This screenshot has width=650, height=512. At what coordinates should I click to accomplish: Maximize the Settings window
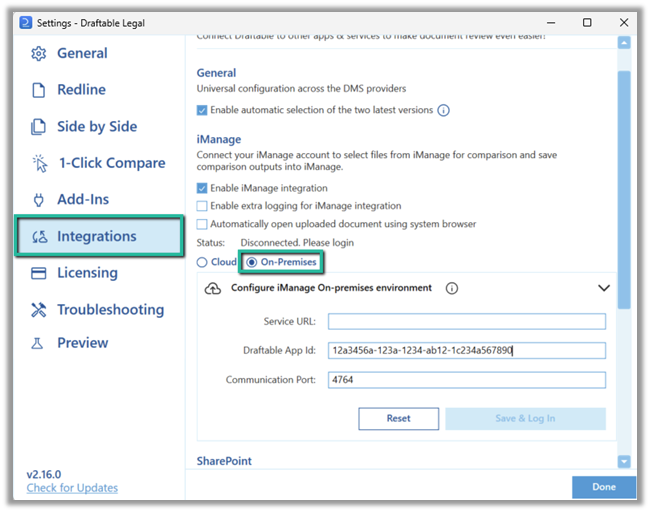click(587, 23)
